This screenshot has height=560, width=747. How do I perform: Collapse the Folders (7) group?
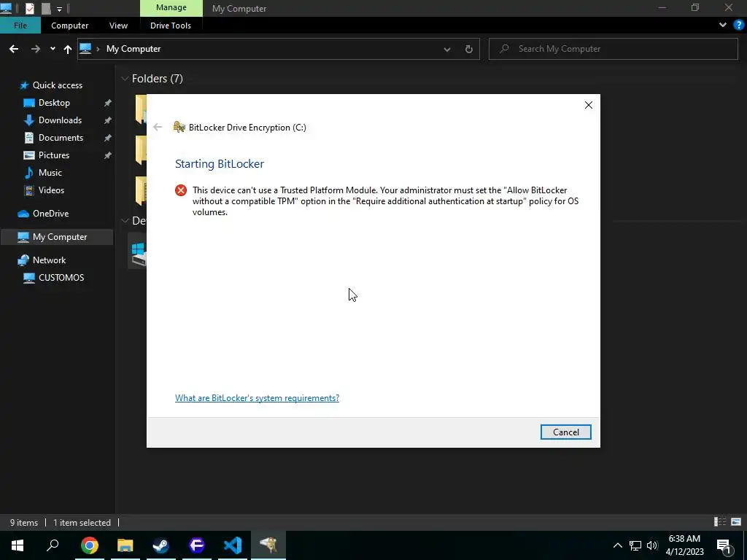[125, 79]
